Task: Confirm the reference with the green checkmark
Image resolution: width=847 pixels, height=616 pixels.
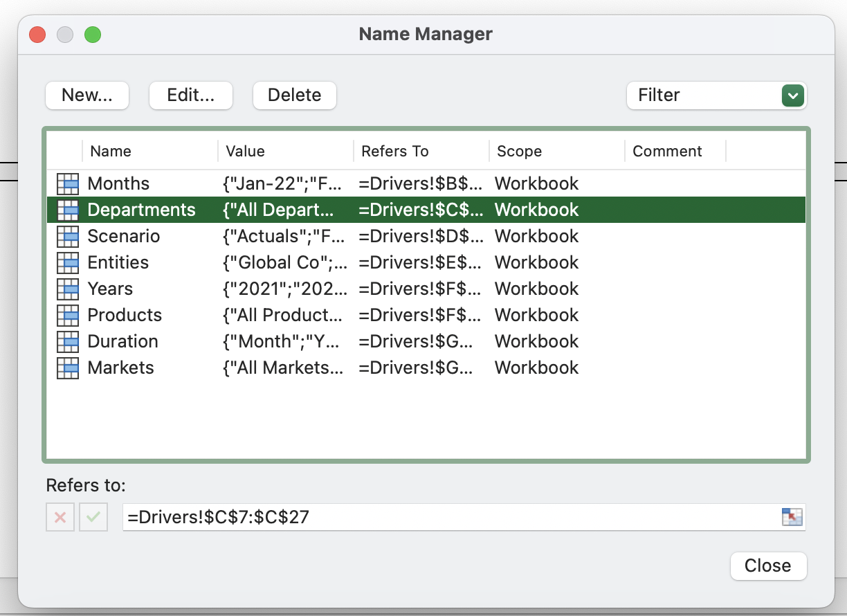Action: pos(93,516)
